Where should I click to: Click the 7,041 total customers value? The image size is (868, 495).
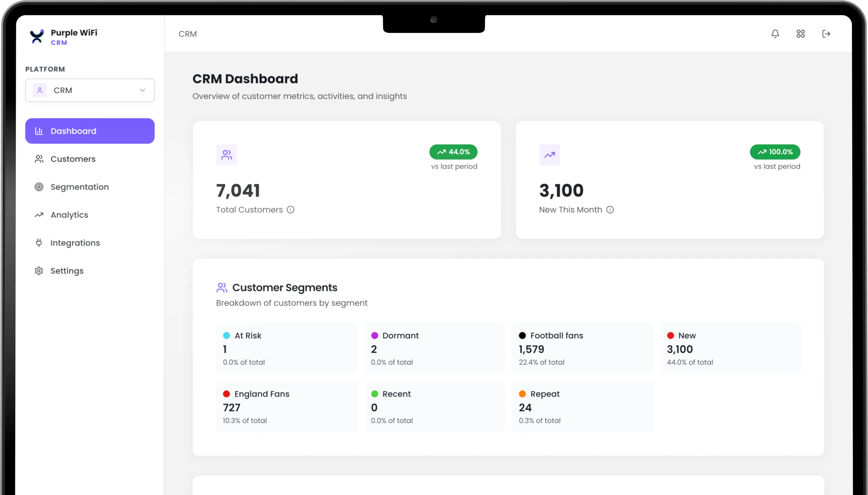coord(238,190)
